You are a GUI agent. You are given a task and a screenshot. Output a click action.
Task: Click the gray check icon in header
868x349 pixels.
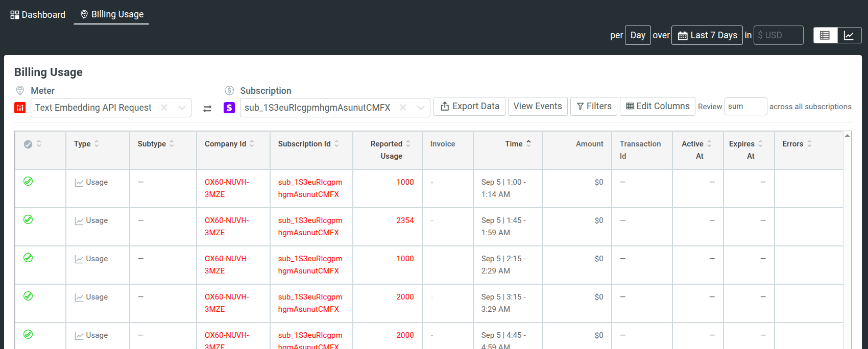[x=28, y=144]
